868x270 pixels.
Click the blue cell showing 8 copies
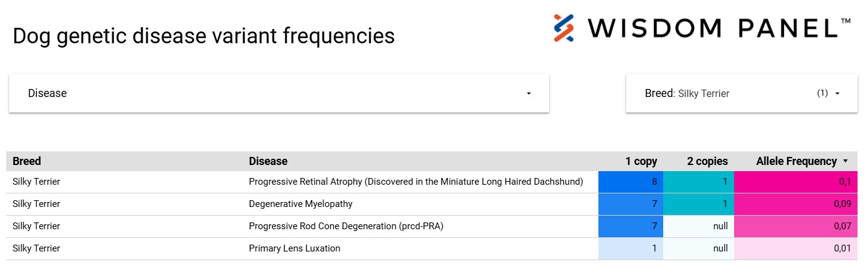click(630, 182)
